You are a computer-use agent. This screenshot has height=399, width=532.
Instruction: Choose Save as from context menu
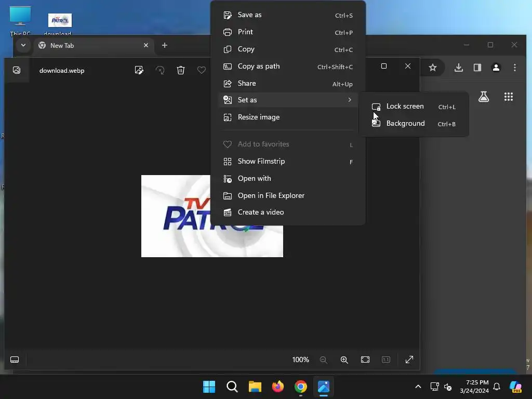point(288,15)
